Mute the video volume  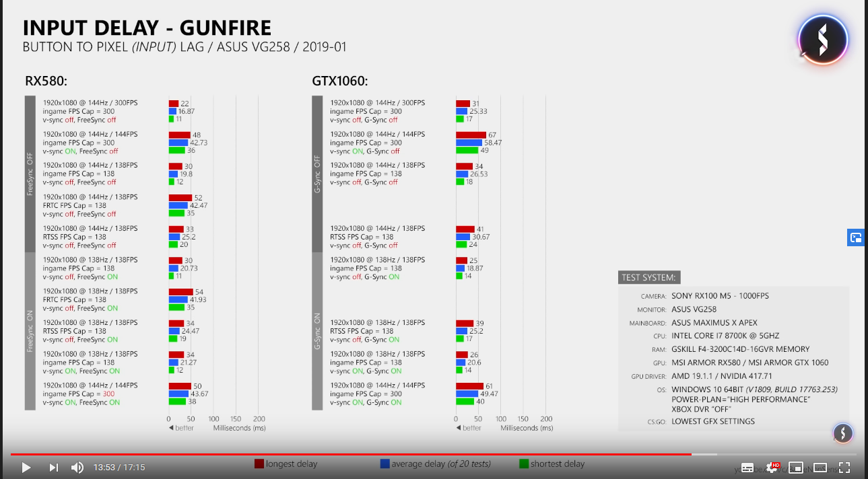(x=77, y=467)
